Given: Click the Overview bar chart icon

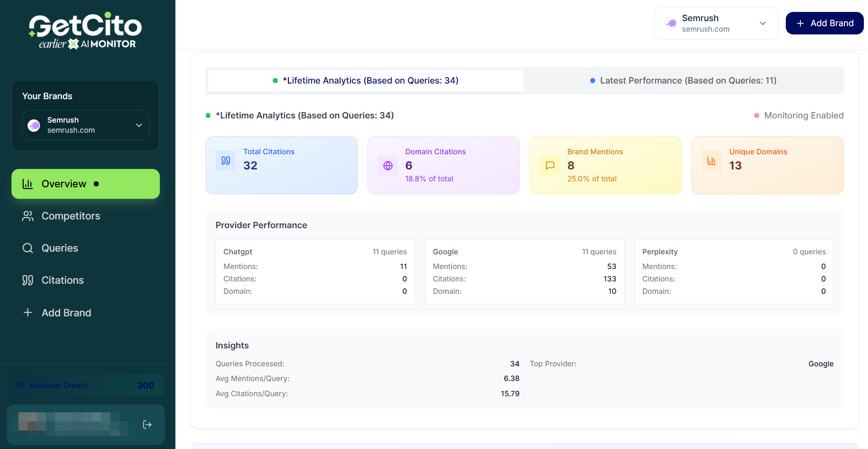Looking at the screenshot, I should pos(28,184).
